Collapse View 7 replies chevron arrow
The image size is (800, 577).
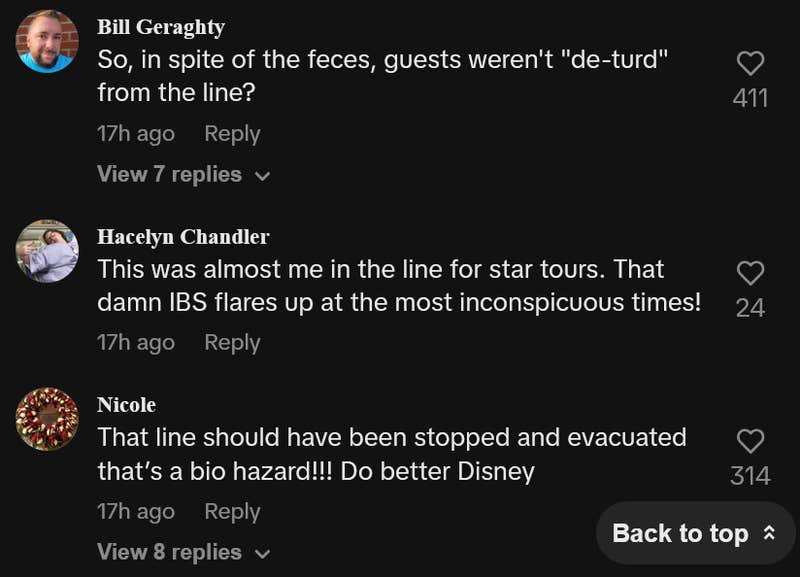tap(262, 175)
